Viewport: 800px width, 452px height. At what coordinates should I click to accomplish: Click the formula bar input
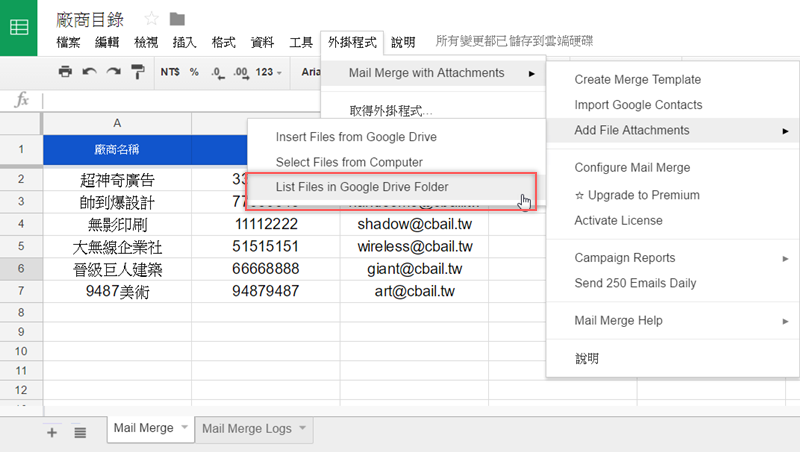tap(181, 100)
